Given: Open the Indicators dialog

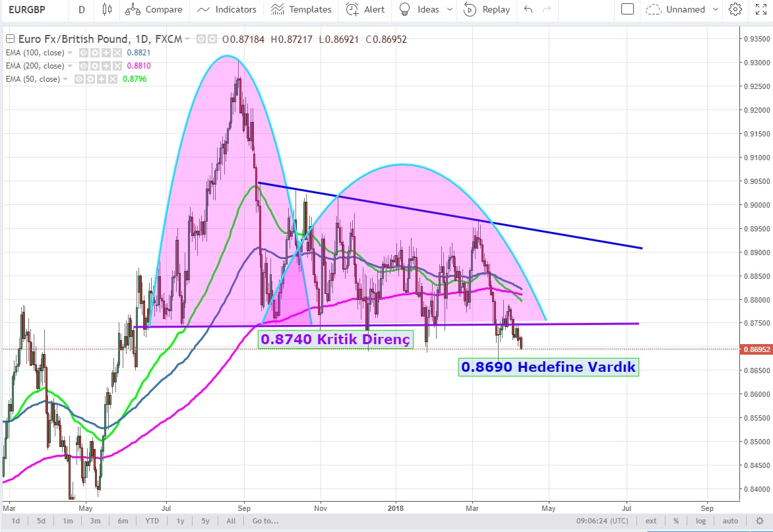Looking at the screenshot, I should pyautogui.click(x=227, y=9).
